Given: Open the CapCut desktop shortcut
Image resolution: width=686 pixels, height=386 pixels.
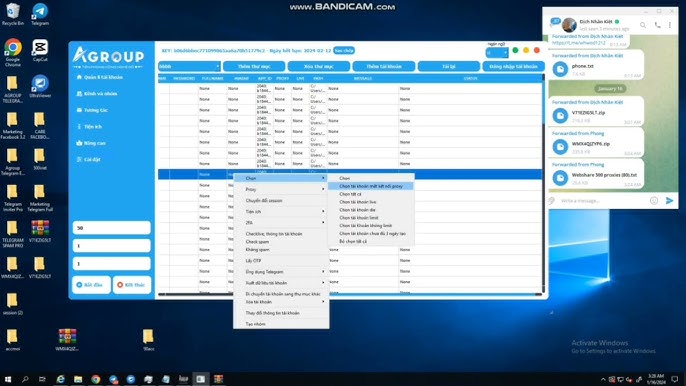Looking at the screenshot, I should coord(40,50).
